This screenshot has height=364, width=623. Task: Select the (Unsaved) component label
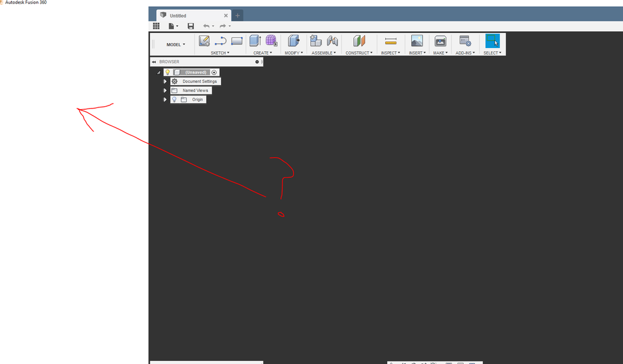coord(195,72)
